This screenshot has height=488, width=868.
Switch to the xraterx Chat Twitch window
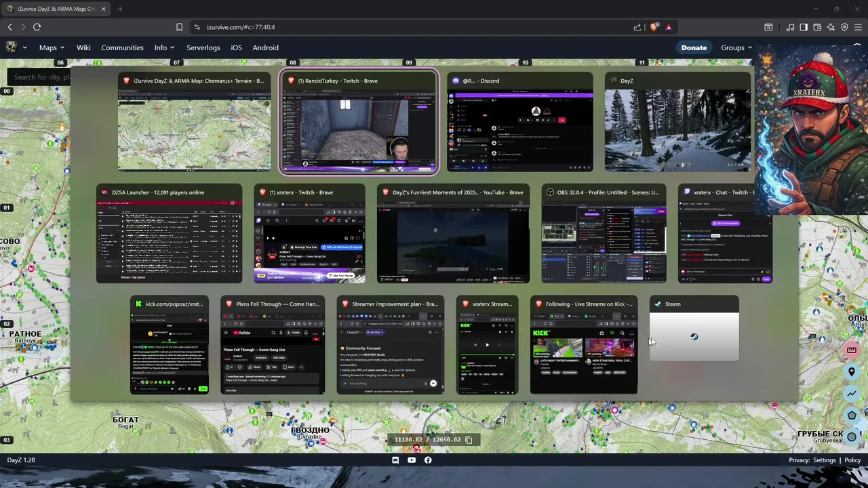pos(726,234)
